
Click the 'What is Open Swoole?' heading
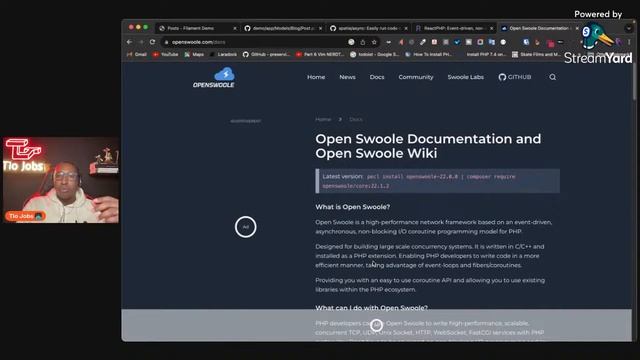352,207
